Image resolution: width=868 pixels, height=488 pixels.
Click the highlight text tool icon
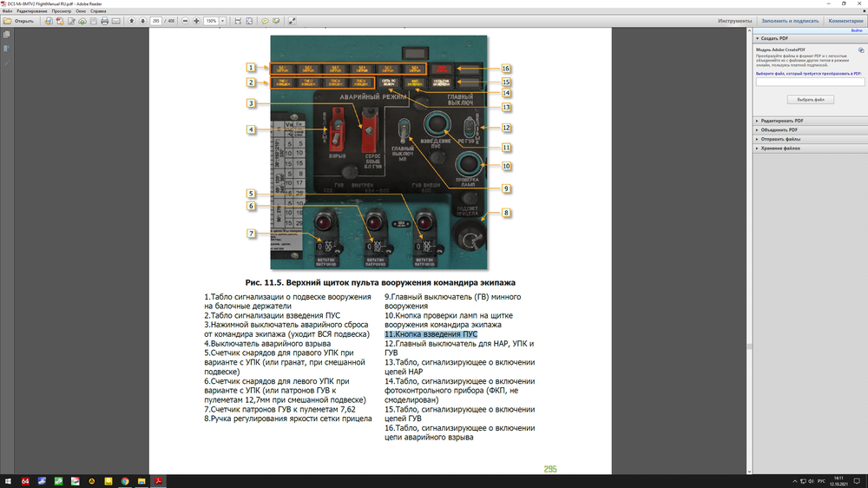click(276, 21)
